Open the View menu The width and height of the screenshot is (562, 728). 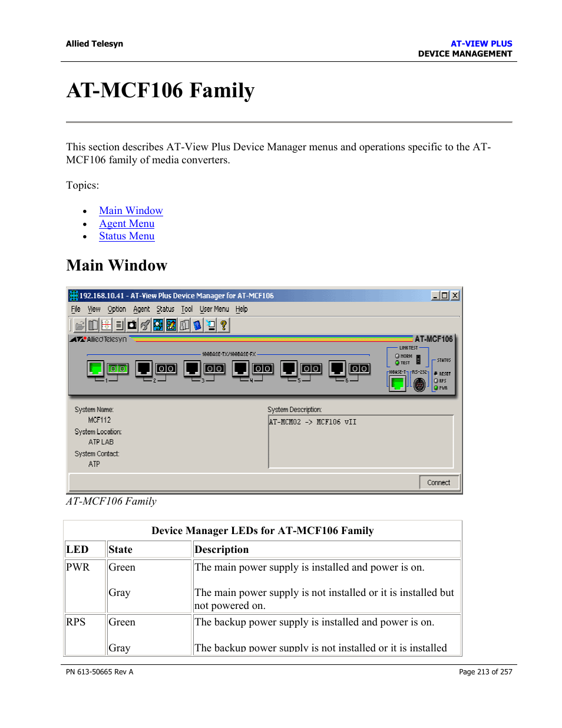[94, 309]
